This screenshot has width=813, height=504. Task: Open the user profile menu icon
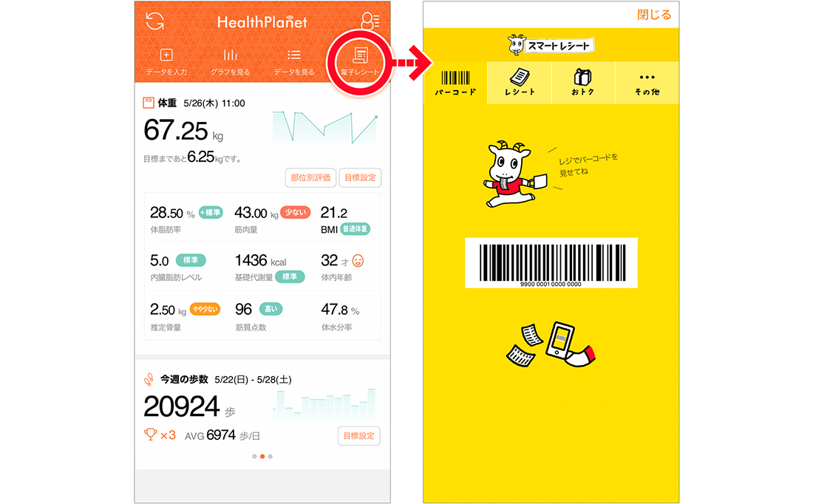coord(370,21)
